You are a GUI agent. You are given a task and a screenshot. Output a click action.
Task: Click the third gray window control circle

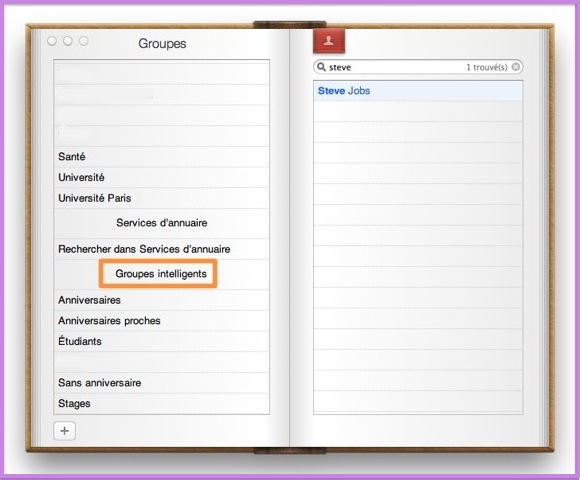coord(84,41)
